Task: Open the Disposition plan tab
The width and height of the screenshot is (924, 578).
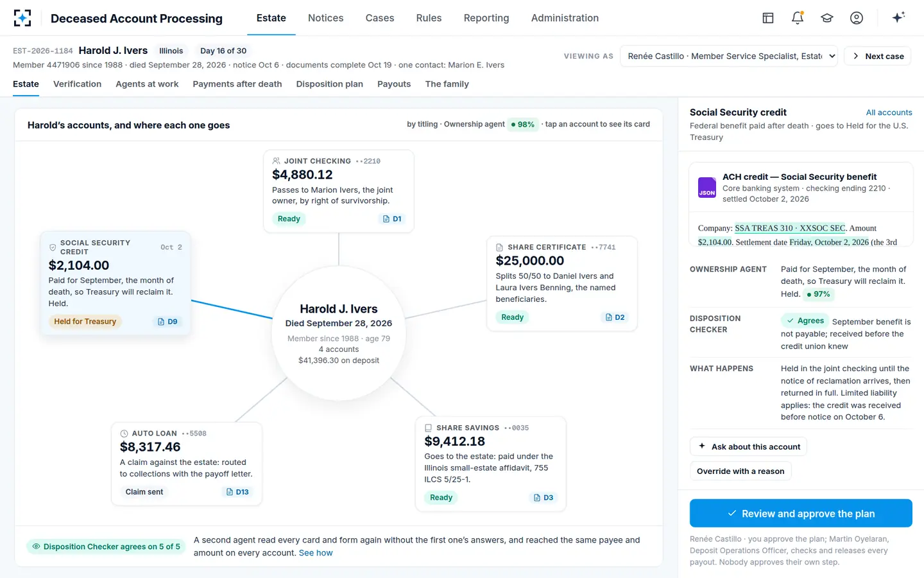Action: click(330, 84)
